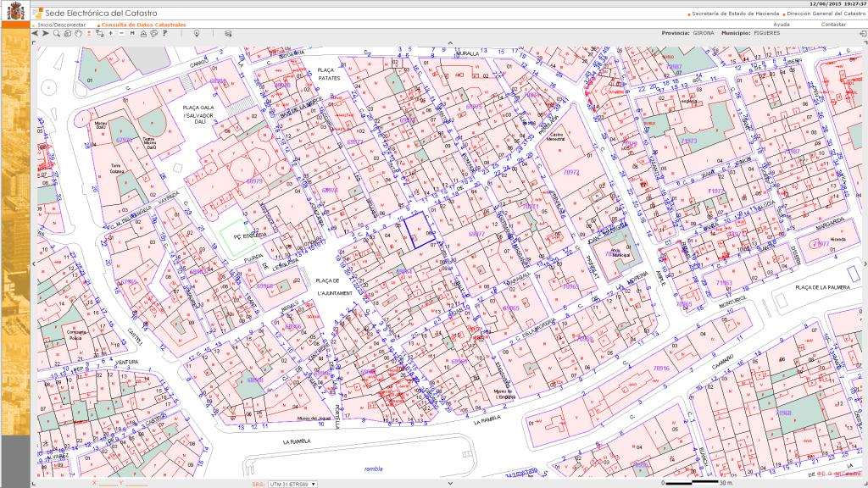Open the SRS UTM 31 ETRS89 dropdown
Image resolution: width=868 pixels, height=488 pixels.
(x=292, y=484)
